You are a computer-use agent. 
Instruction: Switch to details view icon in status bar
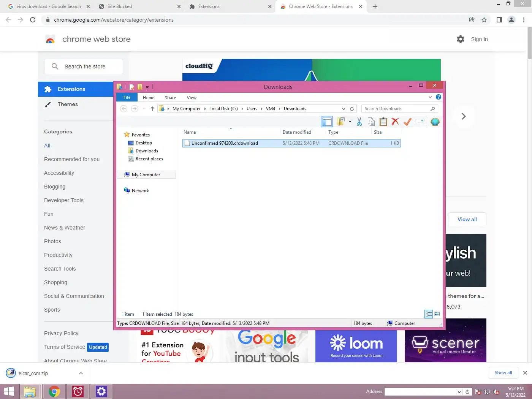point(429,314)
